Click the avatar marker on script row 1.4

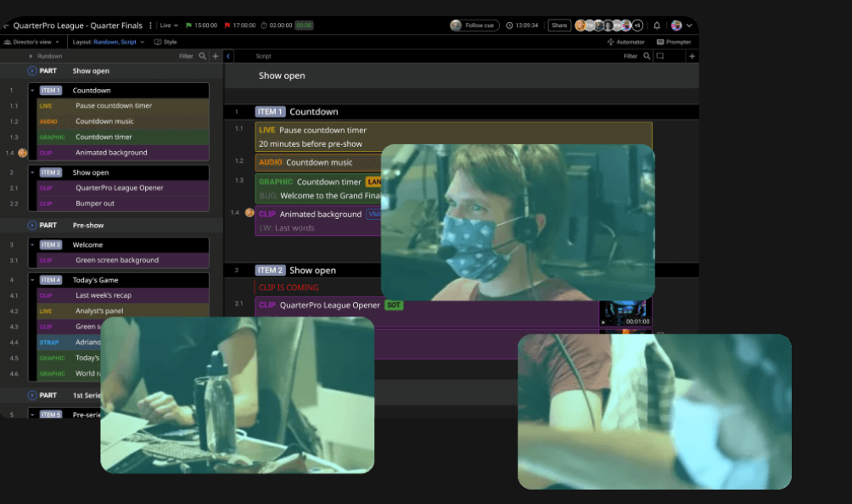(249, 213)
